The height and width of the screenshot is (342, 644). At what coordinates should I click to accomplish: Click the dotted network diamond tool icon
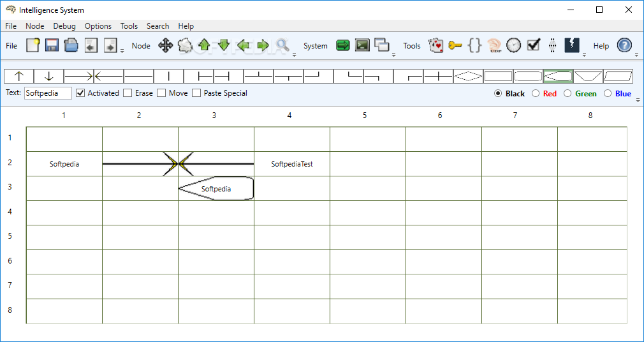pos(552,45)
